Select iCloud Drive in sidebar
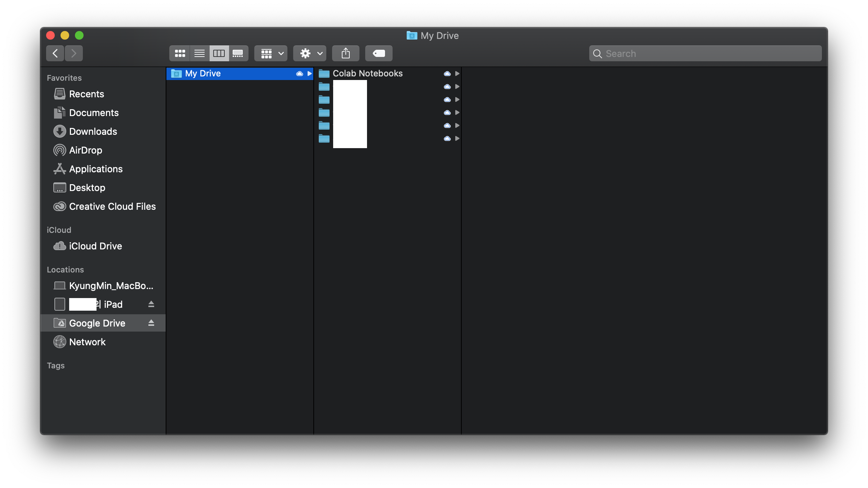The width and height of the screenshot is (868, 488). click(x=95, y=246)
